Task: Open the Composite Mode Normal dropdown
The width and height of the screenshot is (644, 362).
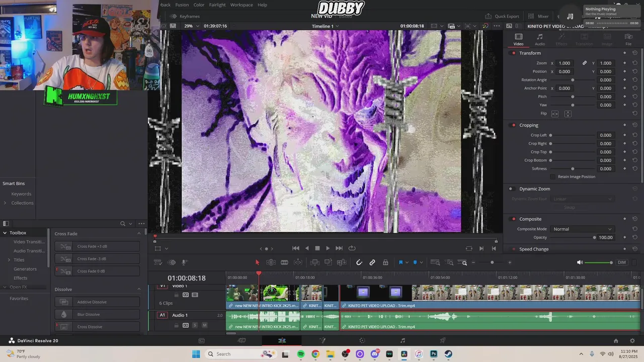Action: tap(582, 229)
